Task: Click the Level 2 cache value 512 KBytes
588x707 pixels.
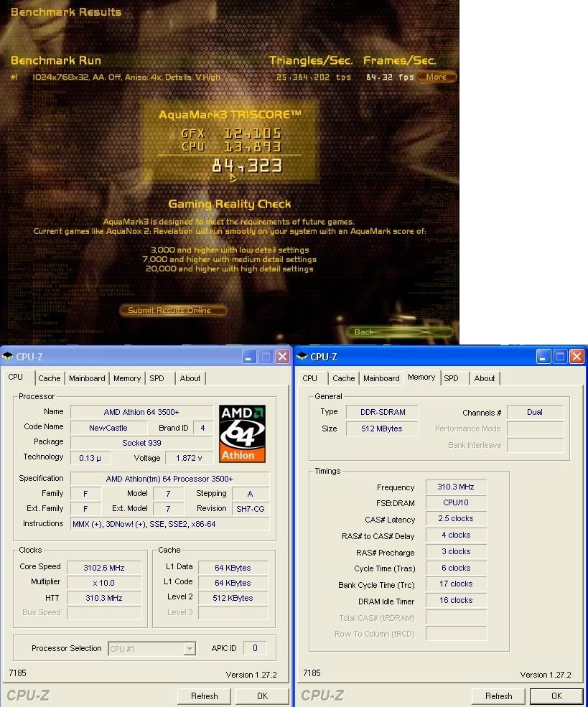Action: (233, 598)
